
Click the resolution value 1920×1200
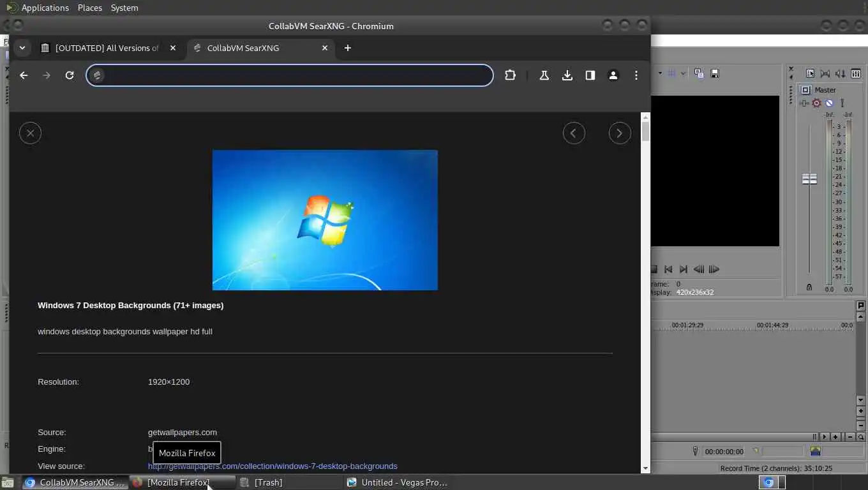click(x=168, y=382)
